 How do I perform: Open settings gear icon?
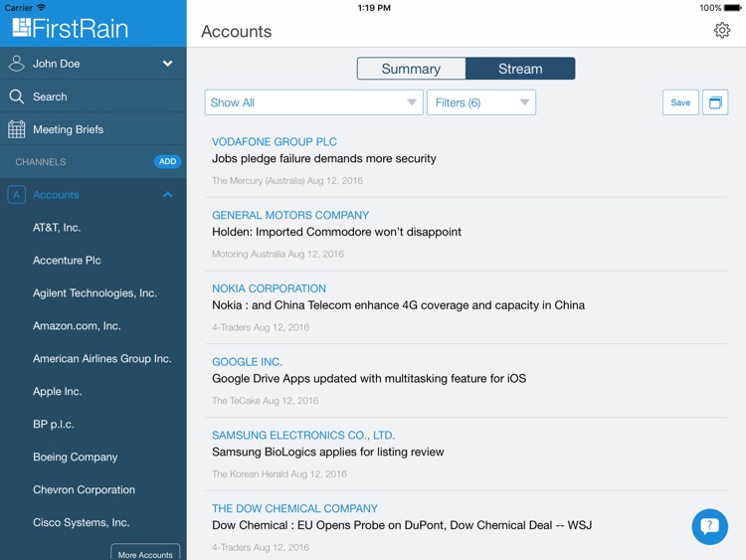coord(722,30)
